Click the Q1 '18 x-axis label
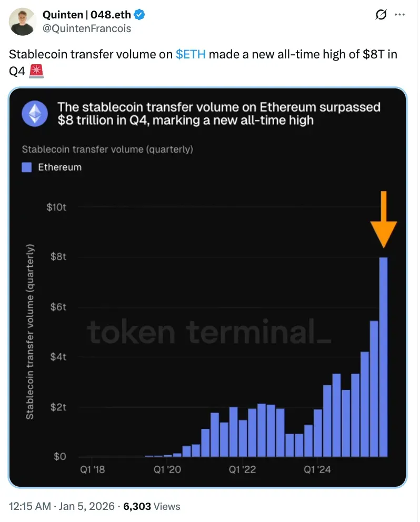The height and width of the screenshot is (522, 420). point(92,469)
